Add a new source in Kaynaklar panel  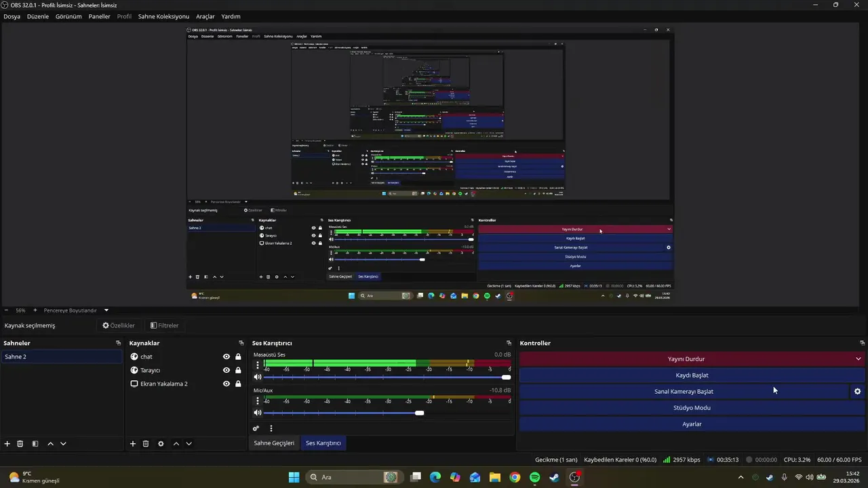133,444
